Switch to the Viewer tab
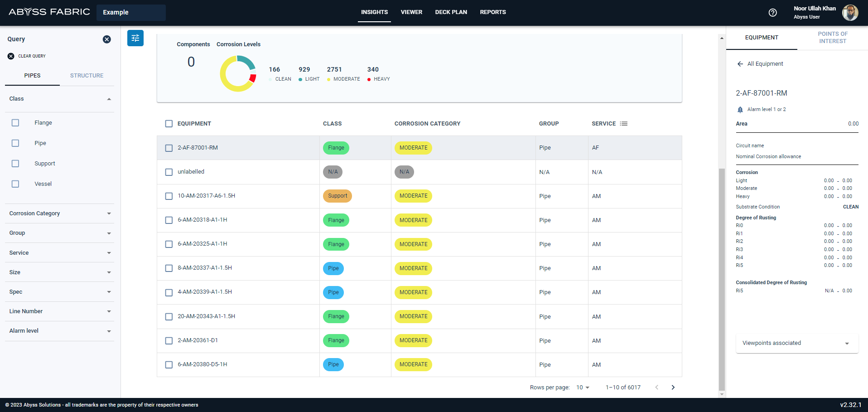This screenshot has width=868, height=412. coord(411,12)
